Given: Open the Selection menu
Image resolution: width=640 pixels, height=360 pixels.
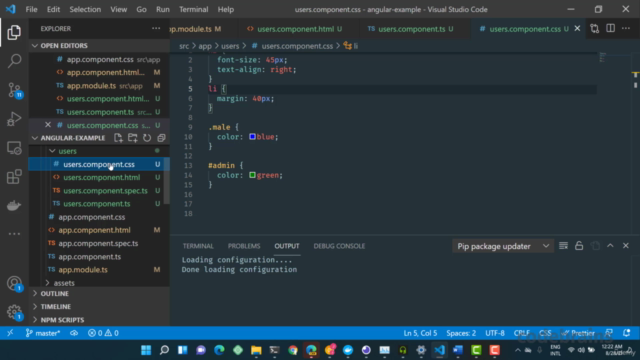Looking at the screenshot, I should coord(85,9).
